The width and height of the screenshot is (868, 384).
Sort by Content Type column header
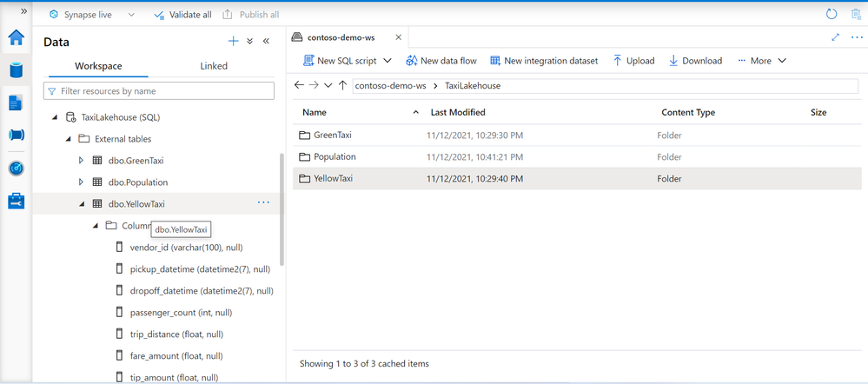click(688, 112)
